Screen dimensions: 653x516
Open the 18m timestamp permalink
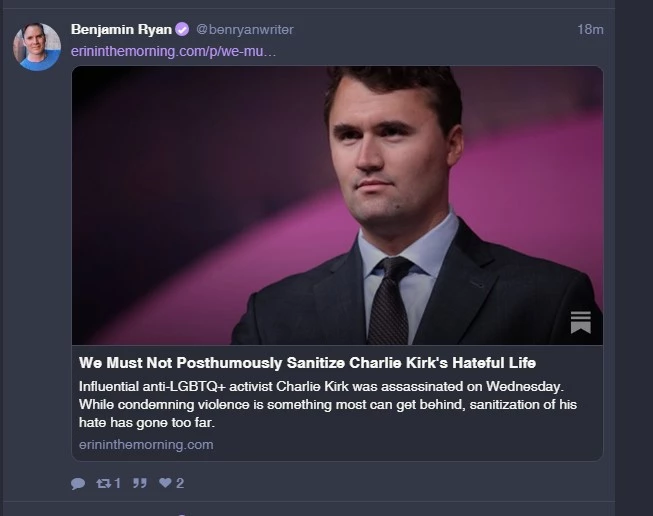(590, 30)
